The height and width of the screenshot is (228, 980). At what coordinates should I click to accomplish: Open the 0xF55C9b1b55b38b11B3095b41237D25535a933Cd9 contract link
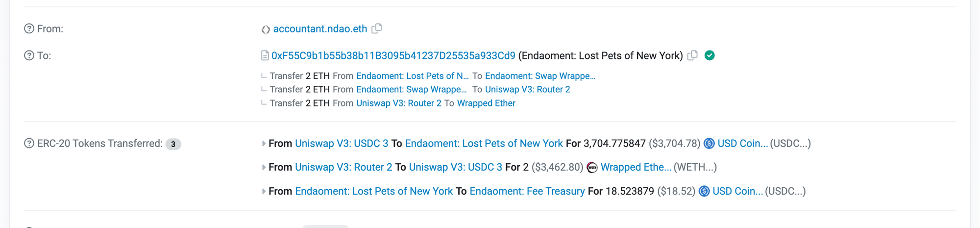tap(393, 56)
